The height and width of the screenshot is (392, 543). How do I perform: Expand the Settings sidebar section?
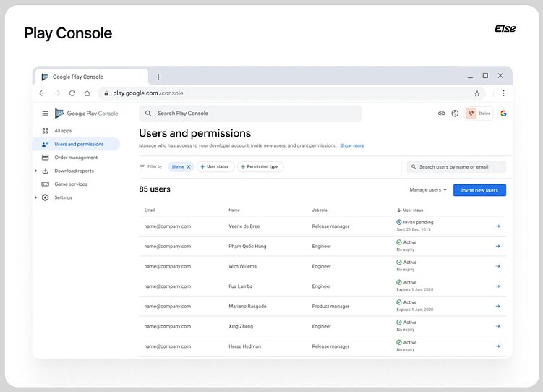pos(35,197)
